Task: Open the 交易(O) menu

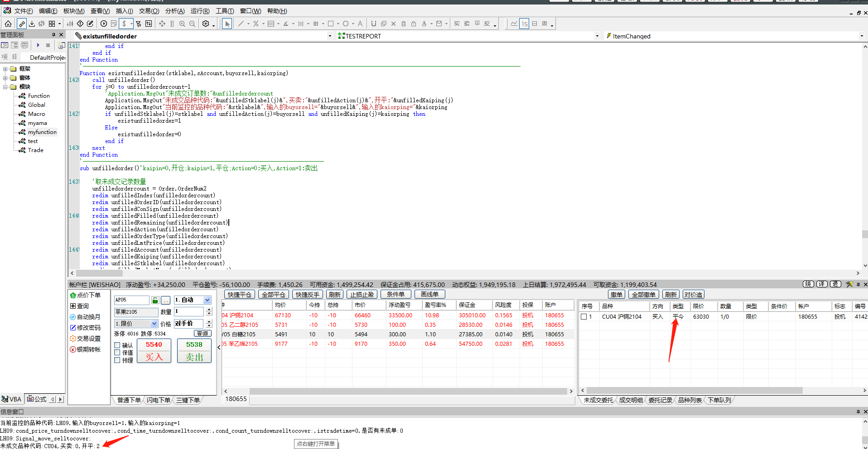Action: click(149, 11)
